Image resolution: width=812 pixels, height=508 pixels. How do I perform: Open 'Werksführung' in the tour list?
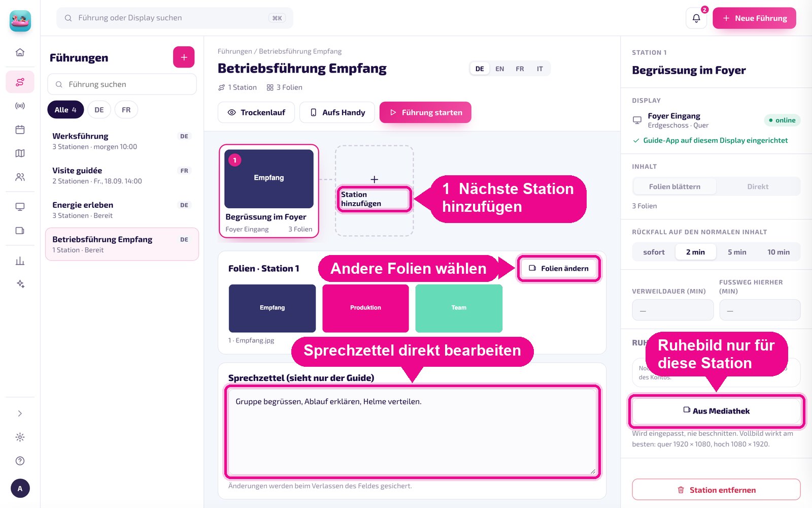pos(122,141)
